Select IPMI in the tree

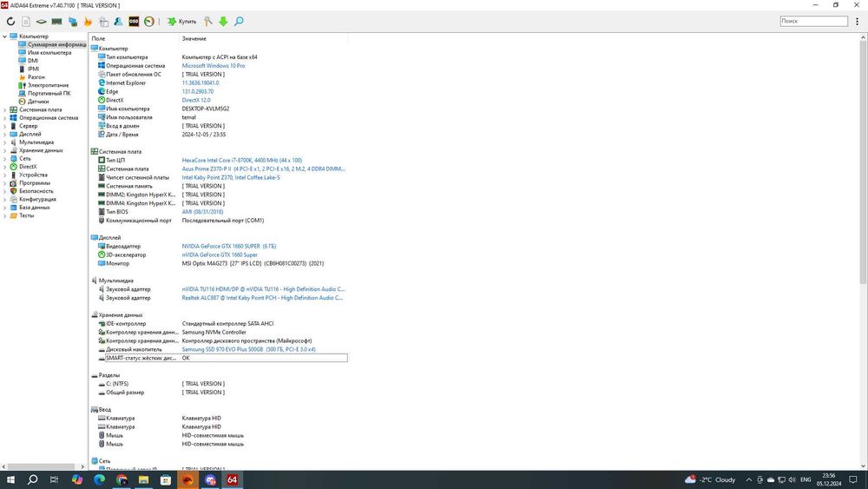34,69
